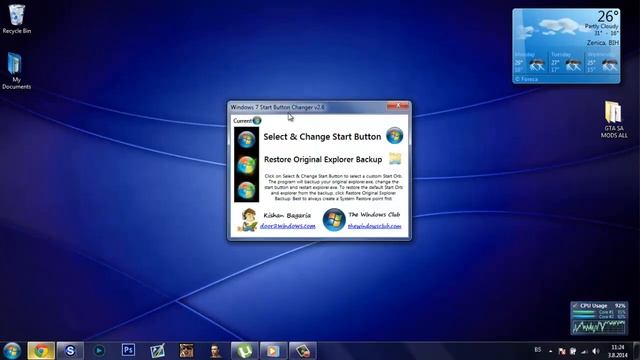640x360 pixels.
Task: Click the Kishan Bagaria cartoon avatar
Action: (248, 220)
